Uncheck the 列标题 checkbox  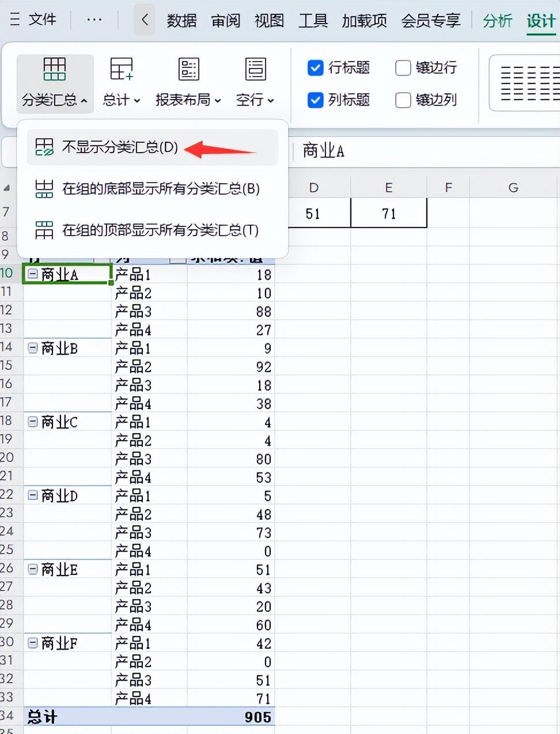315,100
